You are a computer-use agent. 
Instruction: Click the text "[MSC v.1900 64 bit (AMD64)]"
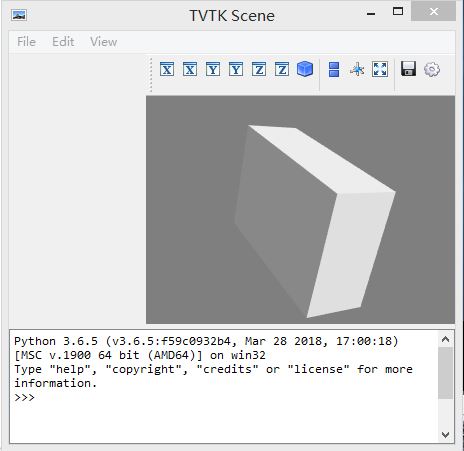tap(108, 355)
